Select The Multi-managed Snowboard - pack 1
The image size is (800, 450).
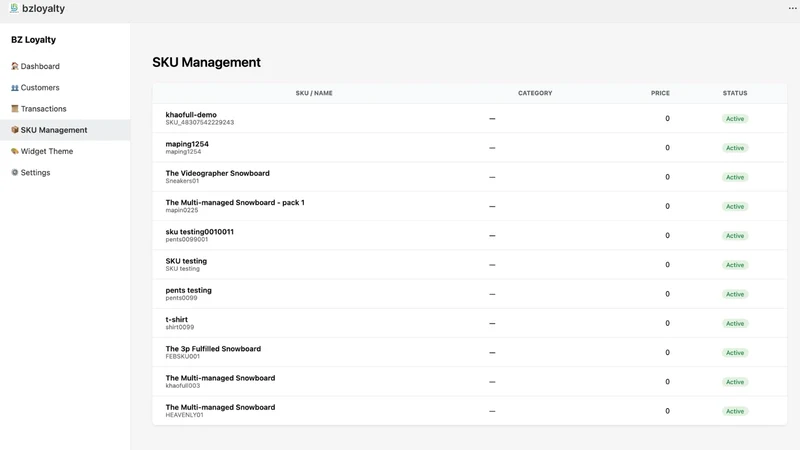[x=235, y=203]
